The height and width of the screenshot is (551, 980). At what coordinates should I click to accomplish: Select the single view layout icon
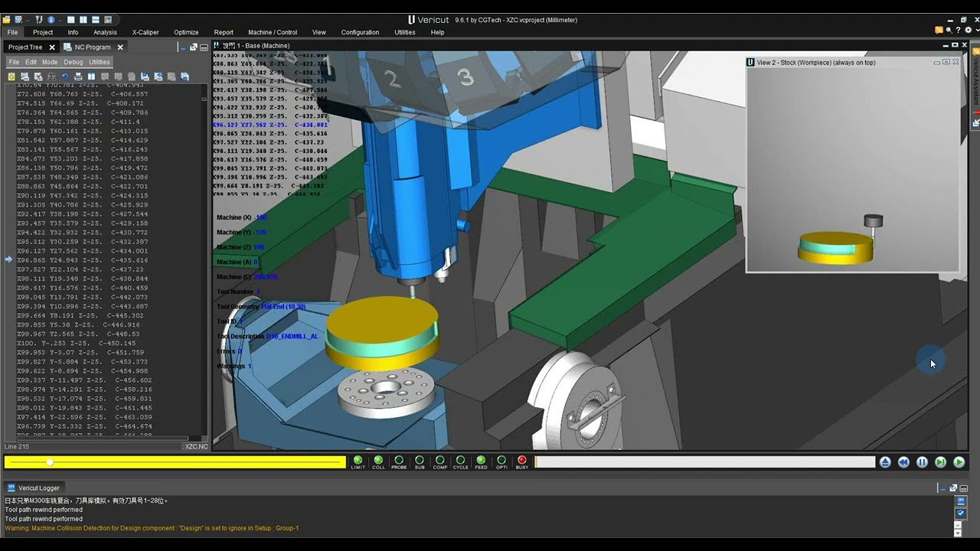point(71,20)
